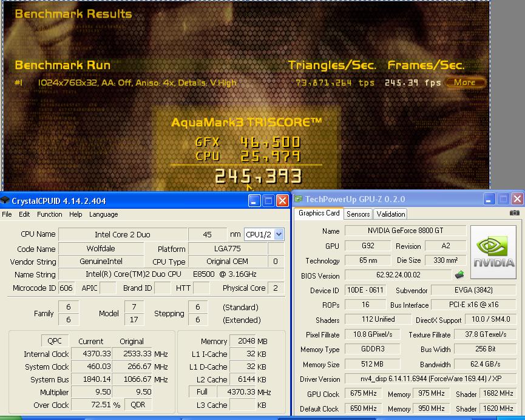The height and width of the screenshot is (420, 525).
Task: Click the Full button by L2 Cache
Action: pos(202,391)
